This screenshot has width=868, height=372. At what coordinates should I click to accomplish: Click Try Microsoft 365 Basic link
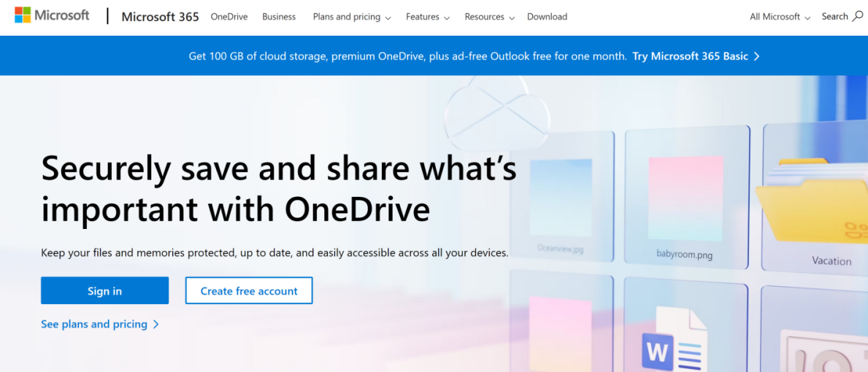(696, 56)
